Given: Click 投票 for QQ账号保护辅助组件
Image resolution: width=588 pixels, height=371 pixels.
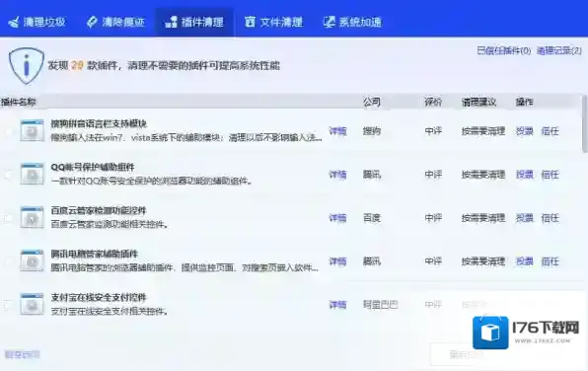Looking at the screenshot, I should tap(524, 175).
